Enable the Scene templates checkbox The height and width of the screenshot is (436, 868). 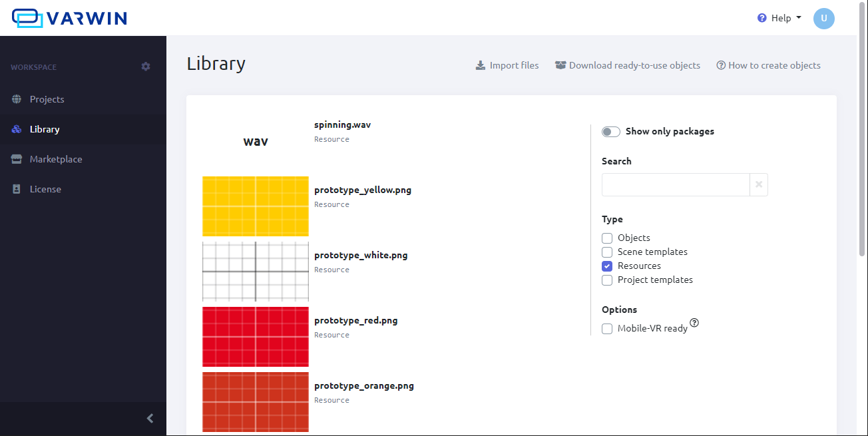tap(607, 252)
